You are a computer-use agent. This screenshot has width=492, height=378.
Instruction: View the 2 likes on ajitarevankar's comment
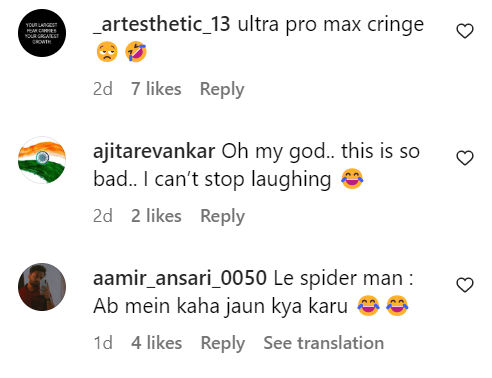click(x=156, y=216)
